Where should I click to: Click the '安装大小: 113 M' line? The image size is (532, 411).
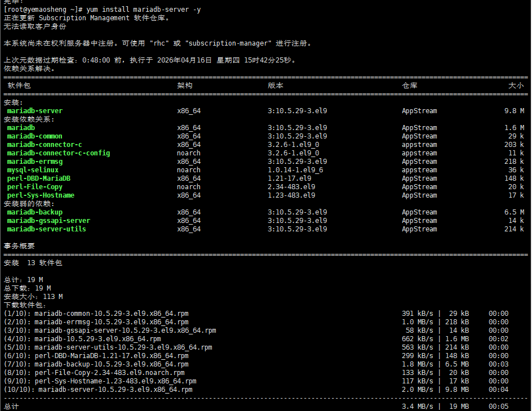(33, 297)
